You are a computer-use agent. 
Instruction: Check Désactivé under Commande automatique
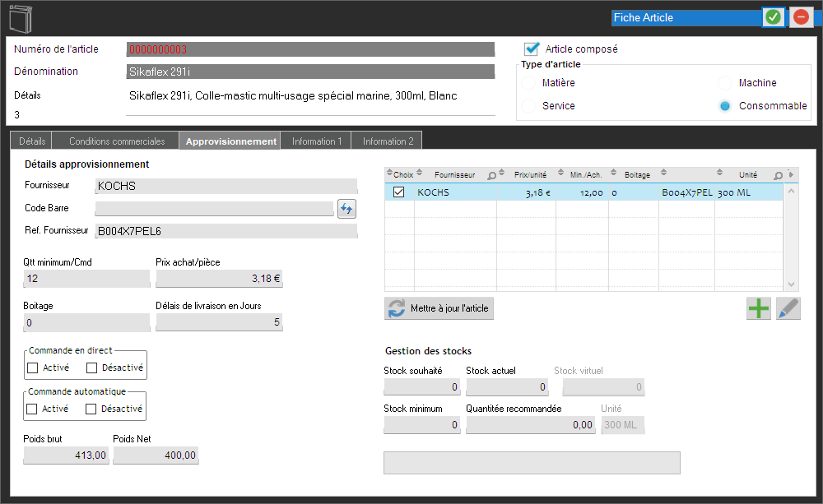[92, 409]
